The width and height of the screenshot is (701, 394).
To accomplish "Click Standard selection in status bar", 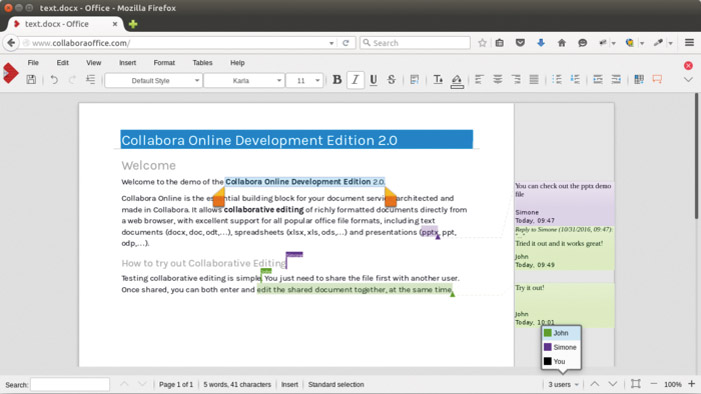I will 336,385.
